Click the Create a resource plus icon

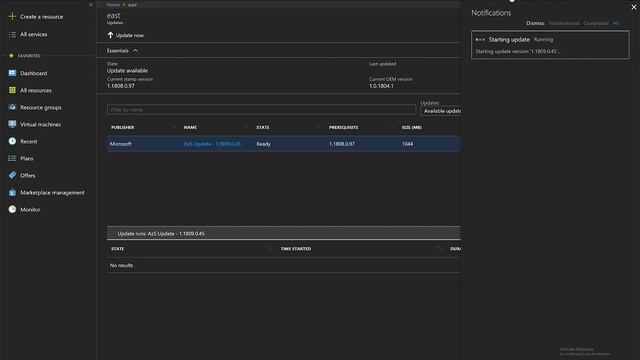coord(12,16)
